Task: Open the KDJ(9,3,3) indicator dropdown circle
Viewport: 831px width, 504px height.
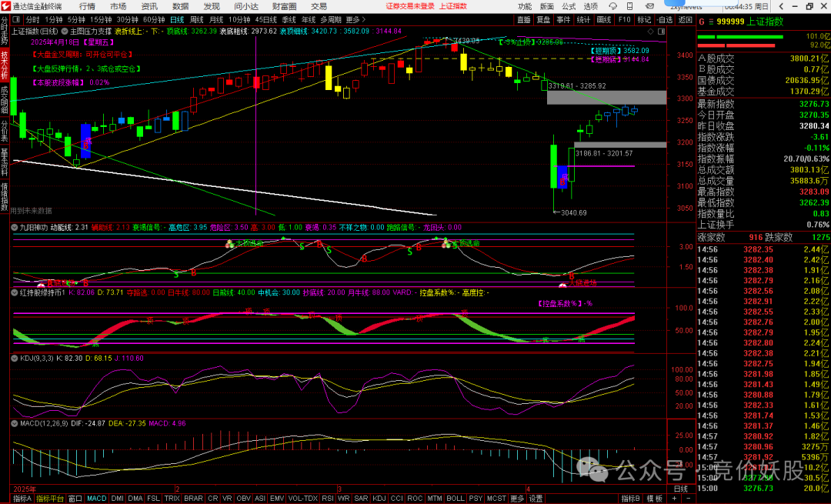Action: (x=15, y=359)
